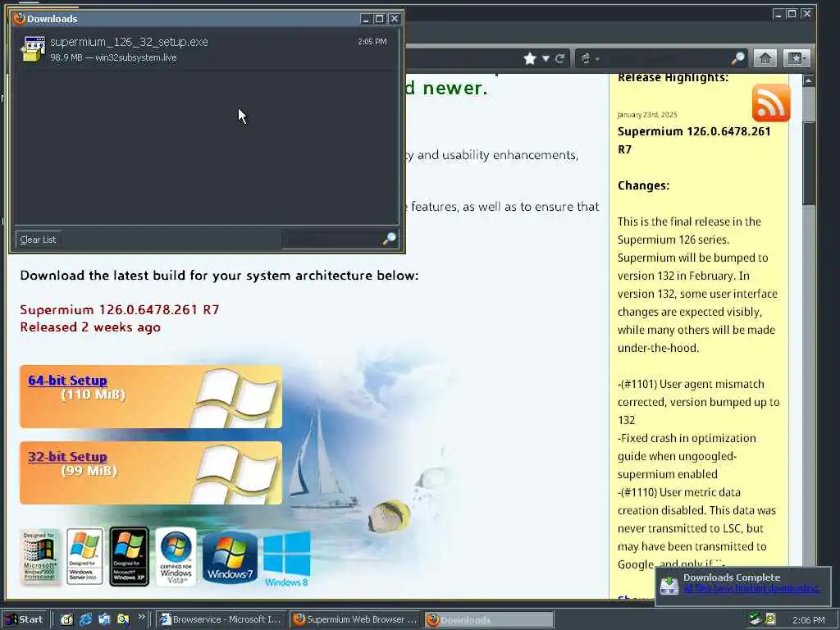840x630 pixels.
Task: Click the 'Supermium 126.0.6478.261 R7' red version text
Action: coord(120,309)
